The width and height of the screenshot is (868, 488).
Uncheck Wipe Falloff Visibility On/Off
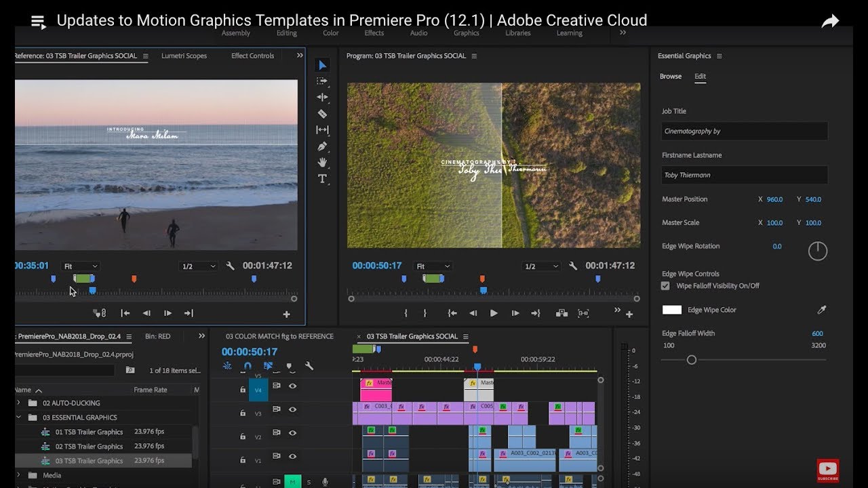[x=665, y=286]
